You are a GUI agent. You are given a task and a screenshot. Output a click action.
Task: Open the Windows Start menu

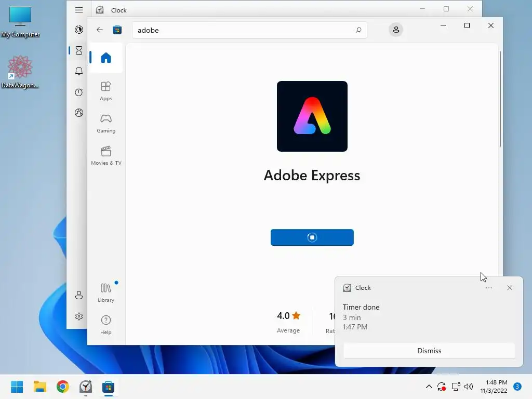17,387
